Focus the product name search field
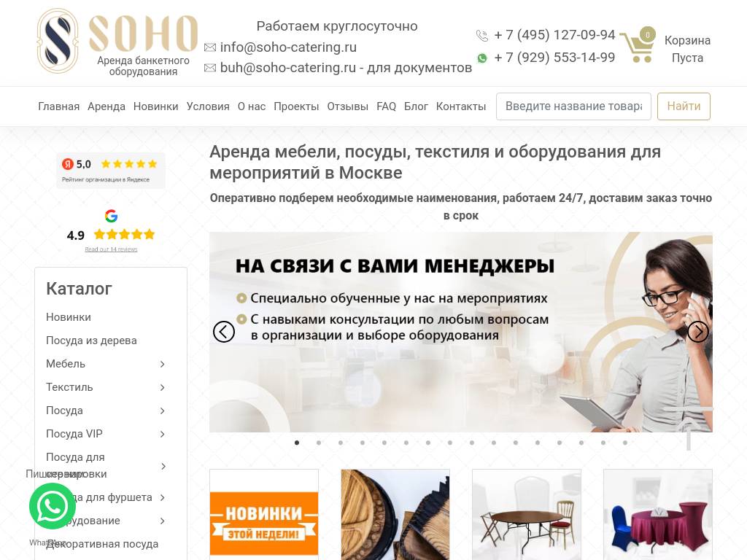This screenshot has width=747, height=560. click(573, 106)
